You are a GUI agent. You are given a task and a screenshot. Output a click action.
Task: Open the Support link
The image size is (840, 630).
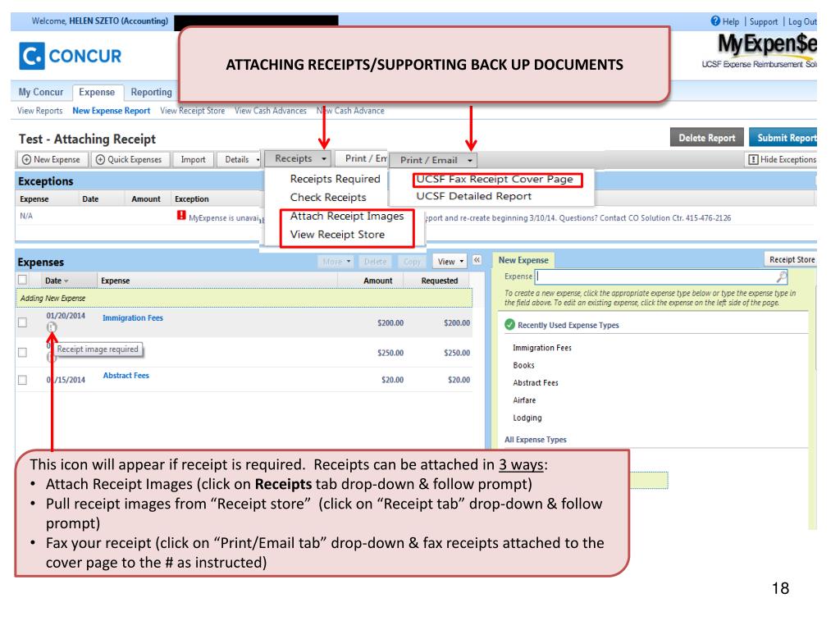click(x=764, y=21)
